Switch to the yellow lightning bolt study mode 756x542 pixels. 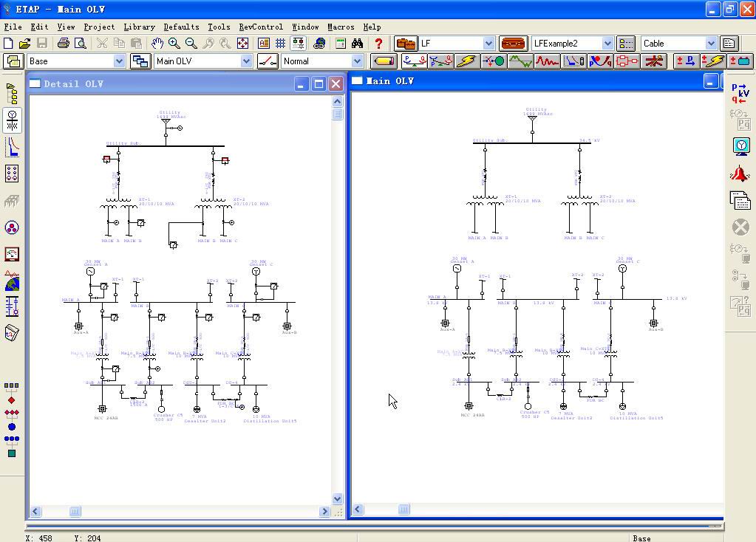467,61
